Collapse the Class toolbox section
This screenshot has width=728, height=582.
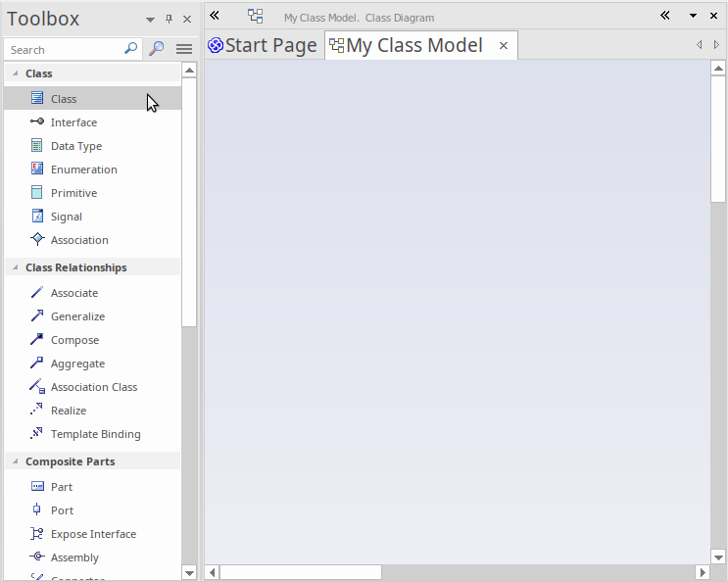15,73
